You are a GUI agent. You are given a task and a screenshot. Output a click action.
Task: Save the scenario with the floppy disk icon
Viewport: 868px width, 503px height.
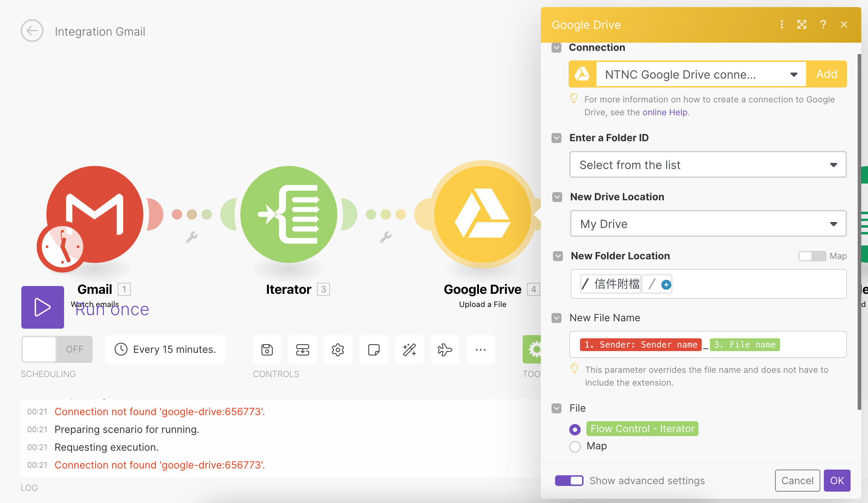(267, 349)
